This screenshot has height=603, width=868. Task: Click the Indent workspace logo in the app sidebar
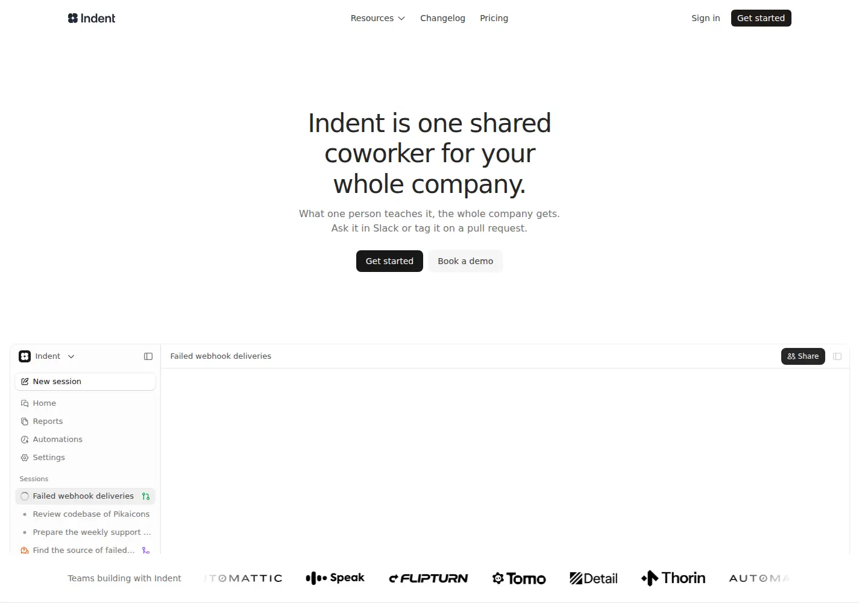point(25,356)
